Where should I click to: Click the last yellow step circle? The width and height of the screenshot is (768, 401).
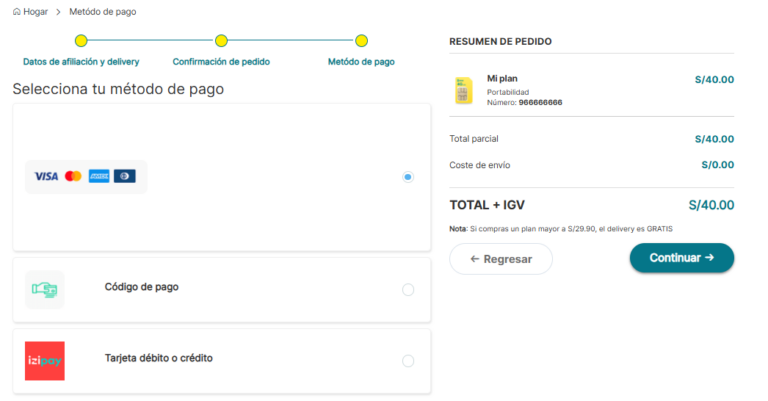361,41
